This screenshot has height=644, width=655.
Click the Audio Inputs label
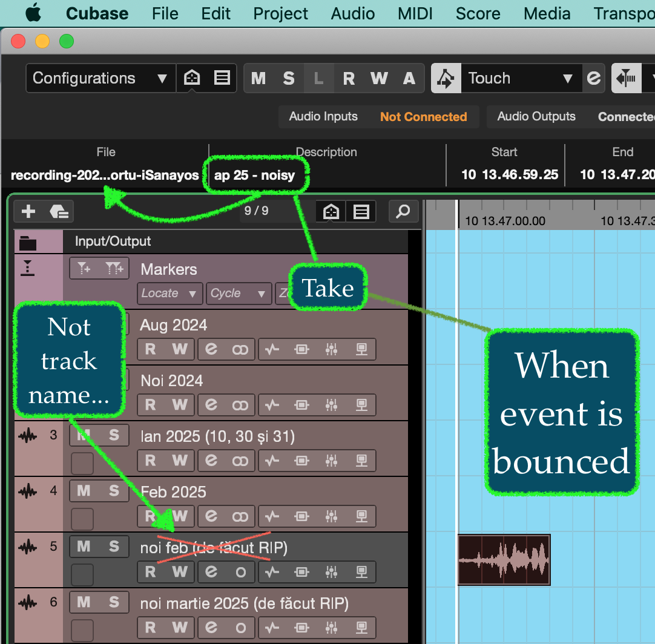[323, 116]
